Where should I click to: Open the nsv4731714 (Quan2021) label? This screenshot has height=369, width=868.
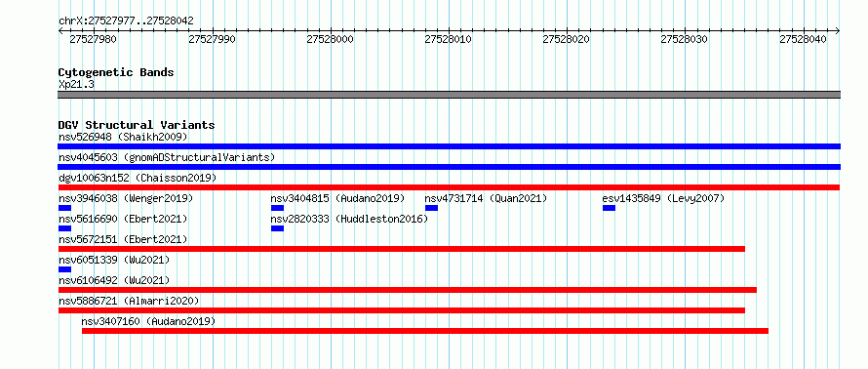coord(486,198)
